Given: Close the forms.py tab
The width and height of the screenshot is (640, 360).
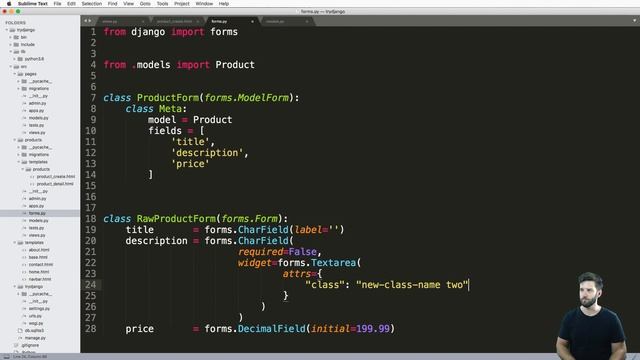Looking at the screenshot, I should coord(252,22).
